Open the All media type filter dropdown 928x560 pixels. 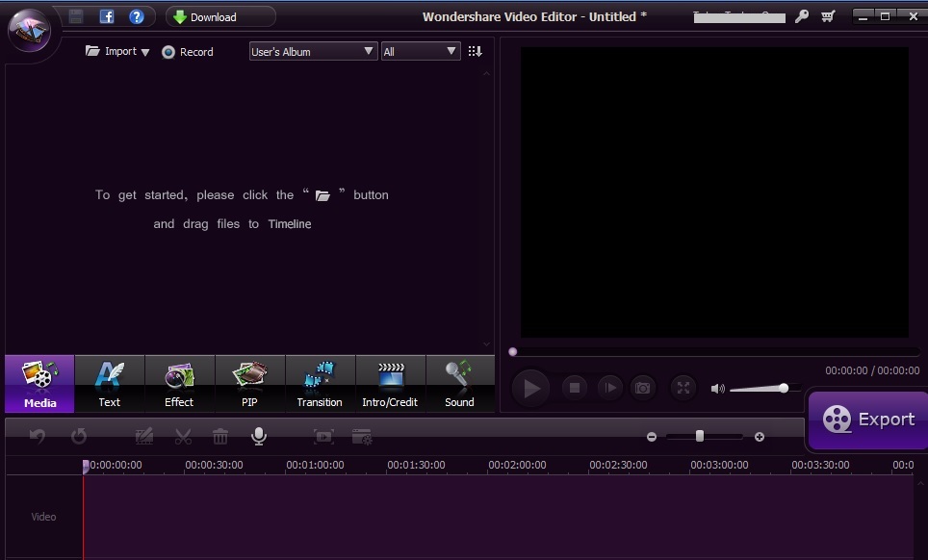(x=421, y=52)
